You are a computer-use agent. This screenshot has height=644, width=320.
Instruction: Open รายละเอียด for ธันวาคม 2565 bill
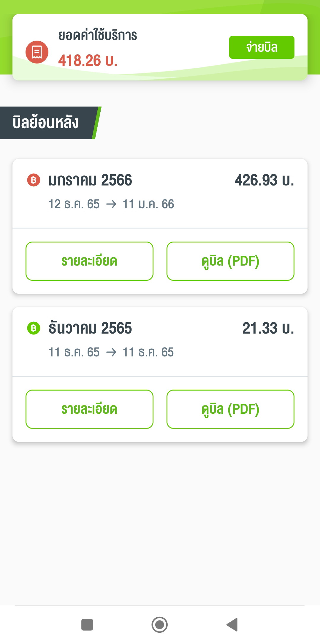(x=89, y=409)
